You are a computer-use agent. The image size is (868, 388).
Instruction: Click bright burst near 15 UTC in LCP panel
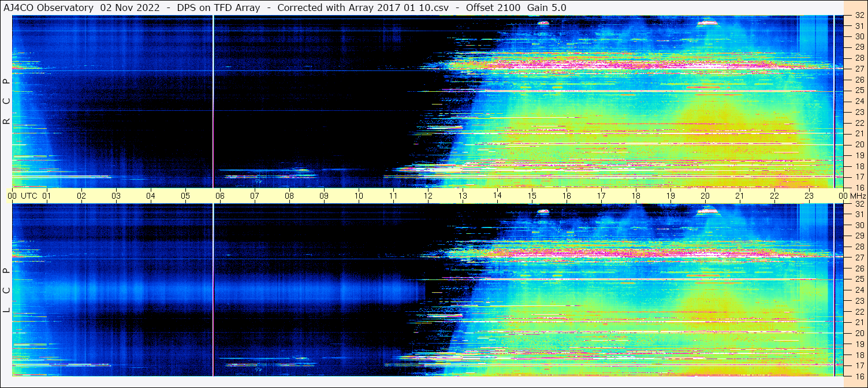click(x=543, y=211)
